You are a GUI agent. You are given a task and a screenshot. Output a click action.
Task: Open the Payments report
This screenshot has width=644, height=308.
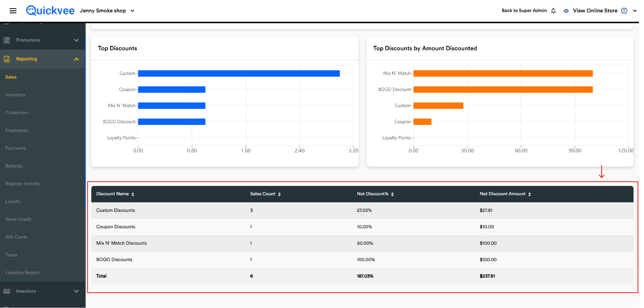click(15, 148)
